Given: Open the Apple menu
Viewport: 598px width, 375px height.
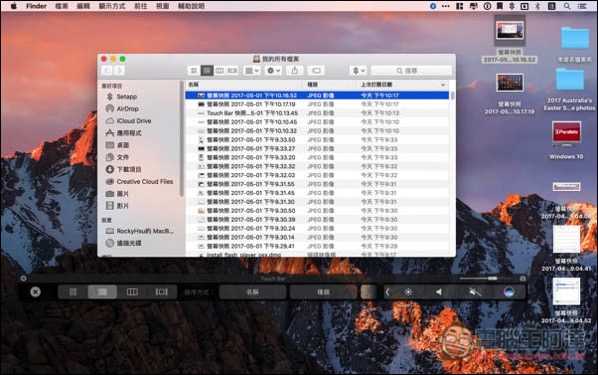Looking at the screenshot, I should click(x=13, y=6).
